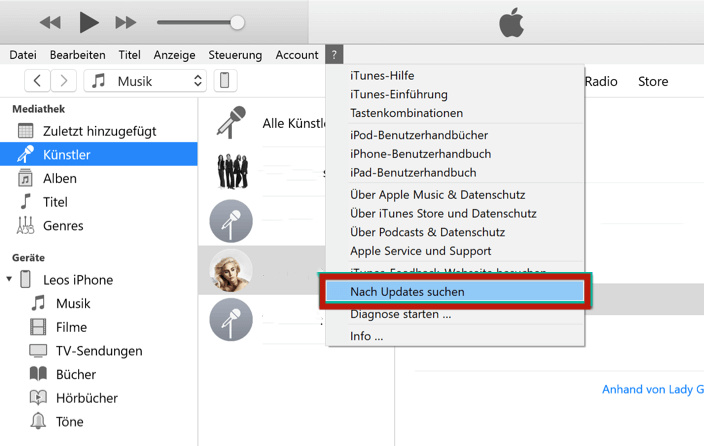Screen dimensions: 704x446
Task: Click the bell icon beside Töne
Action: point(38,421)
